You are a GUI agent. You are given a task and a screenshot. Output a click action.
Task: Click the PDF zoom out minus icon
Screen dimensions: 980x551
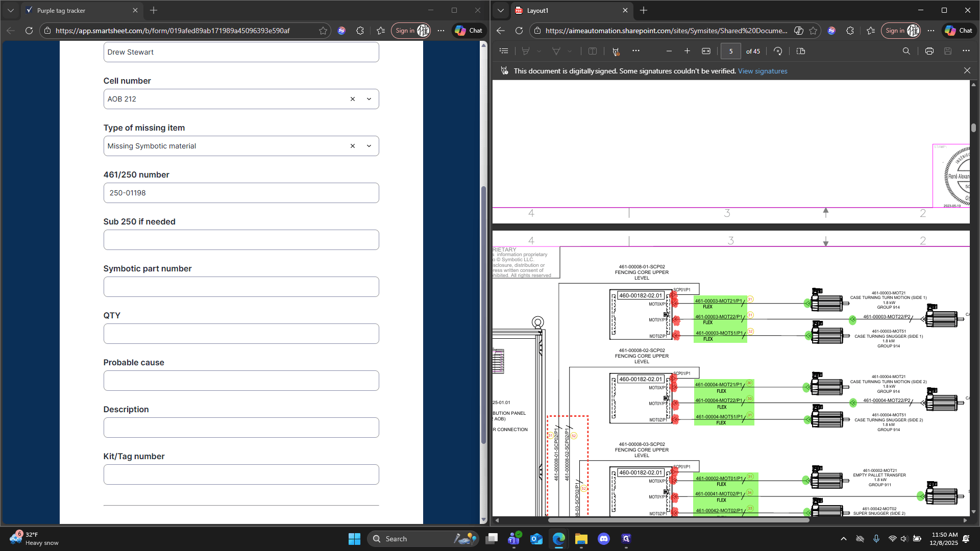click(x=669, y=51)
